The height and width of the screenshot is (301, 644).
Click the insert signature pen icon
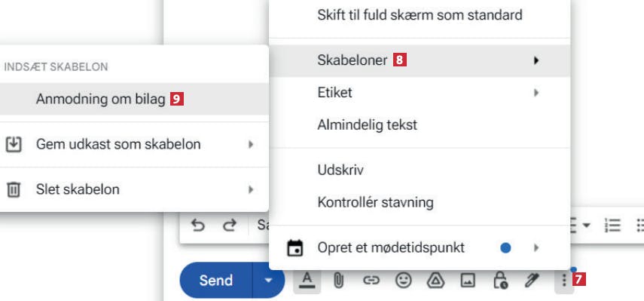[x=533, y=281]
